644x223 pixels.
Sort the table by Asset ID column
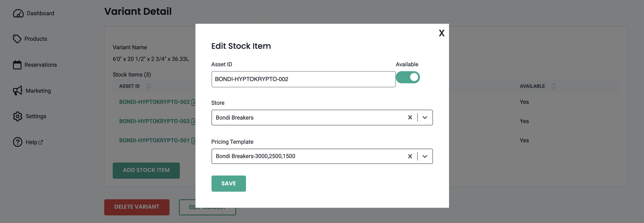pos(148,86)
